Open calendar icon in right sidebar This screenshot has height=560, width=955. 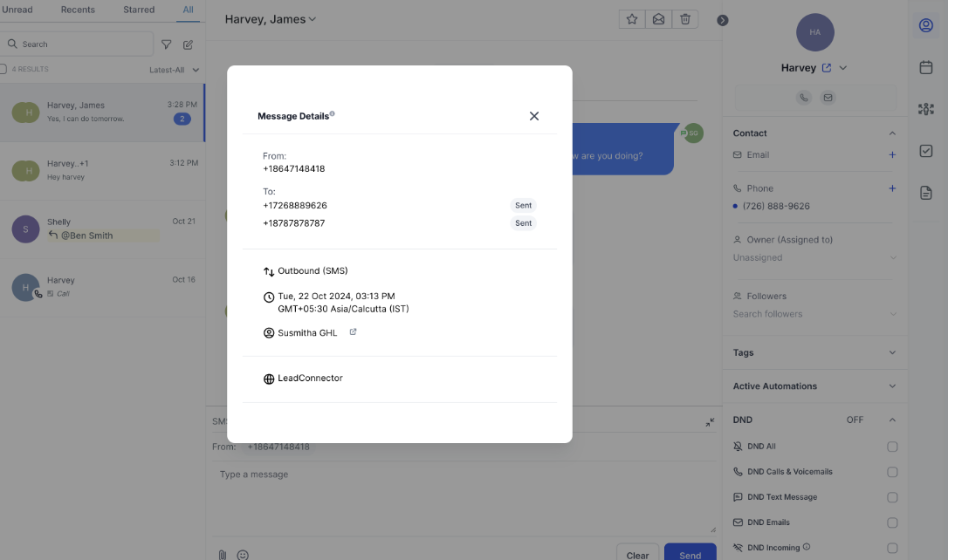point(926,67)
